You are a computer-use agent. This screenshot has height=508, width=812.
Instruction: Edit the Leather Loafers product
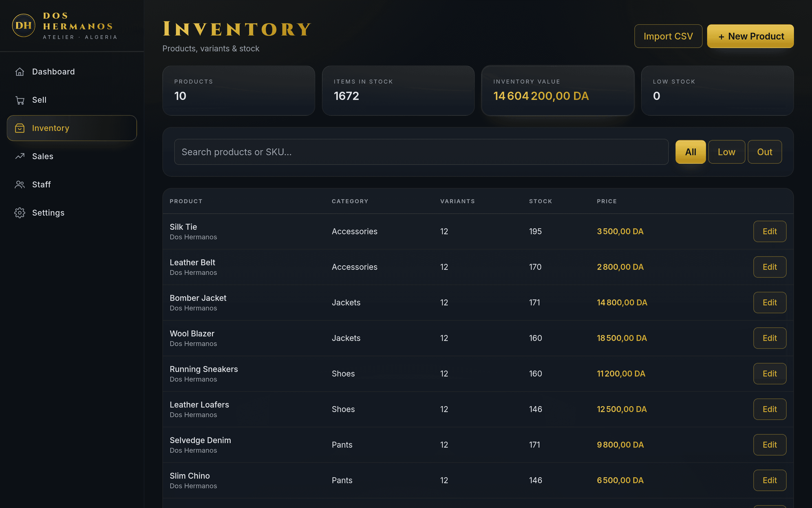tap(770, 409)
